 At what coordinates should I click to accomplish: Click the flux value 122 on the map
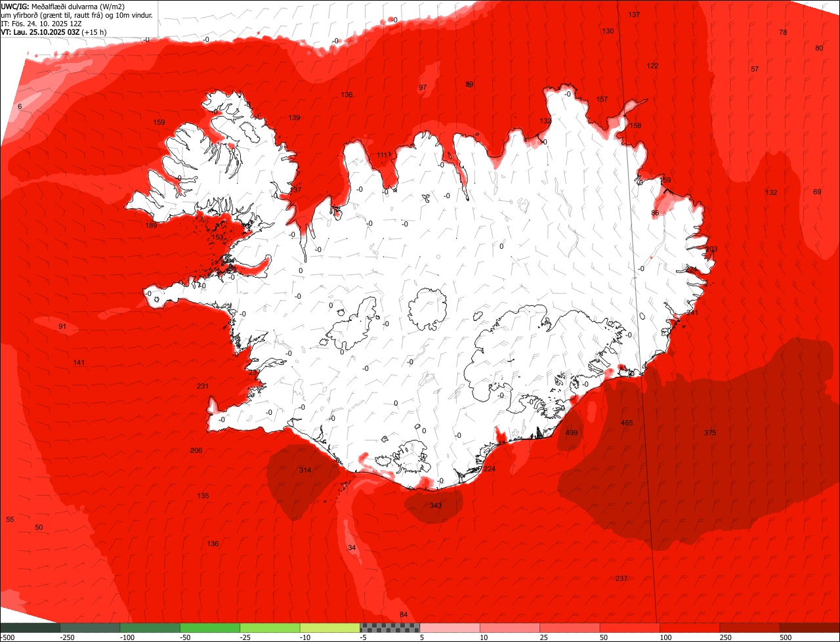pyautogui.click(x=652, y=66)
